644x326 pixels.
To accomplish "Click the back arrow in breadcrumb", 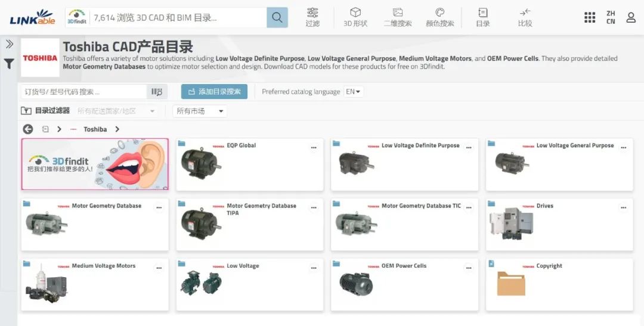I will pos(28,129).
